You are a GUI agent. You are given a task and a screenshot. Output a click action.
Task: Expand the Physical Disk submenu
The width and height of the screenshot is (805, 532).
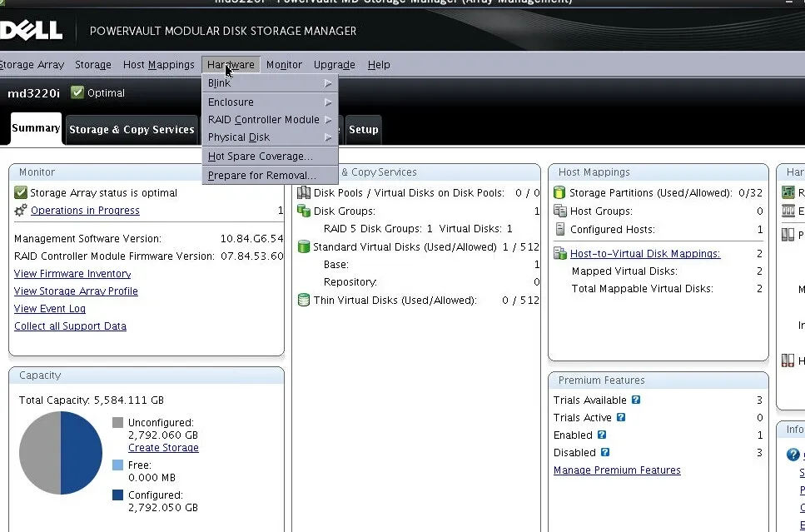pyautogui.click(x=270, y=137)
